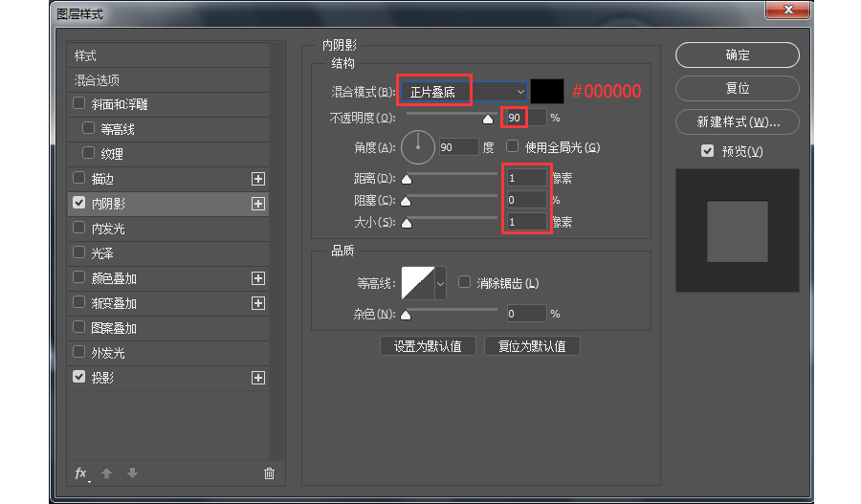Close the 图层样式 dialog

(788, 10)
